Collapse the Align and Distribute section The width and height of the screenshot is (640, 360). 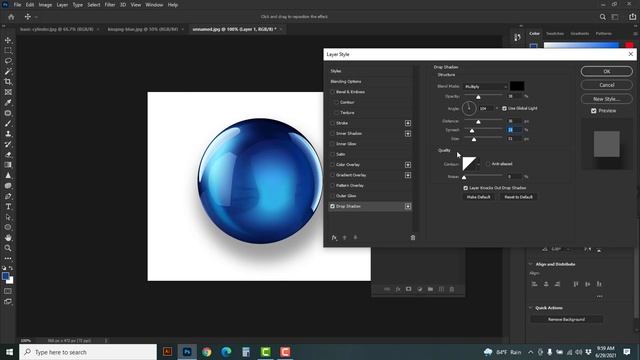point(531,264)
